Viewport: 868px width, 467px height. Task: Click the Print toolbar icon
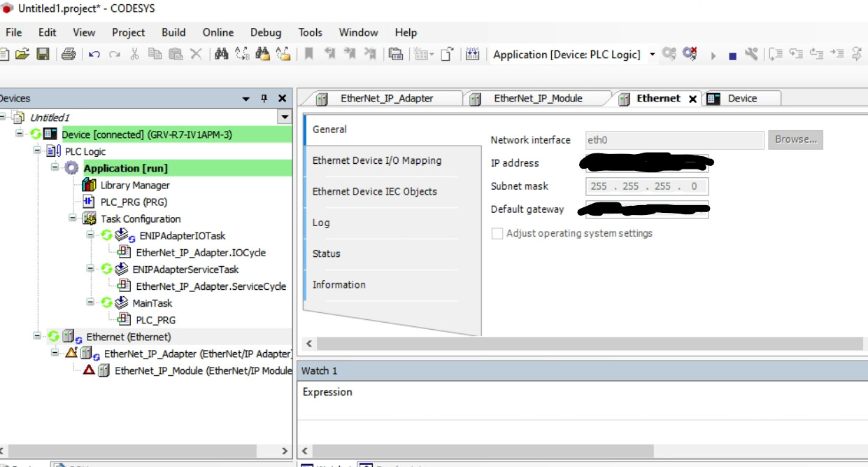pyautogui.click(x=68, y=54)
